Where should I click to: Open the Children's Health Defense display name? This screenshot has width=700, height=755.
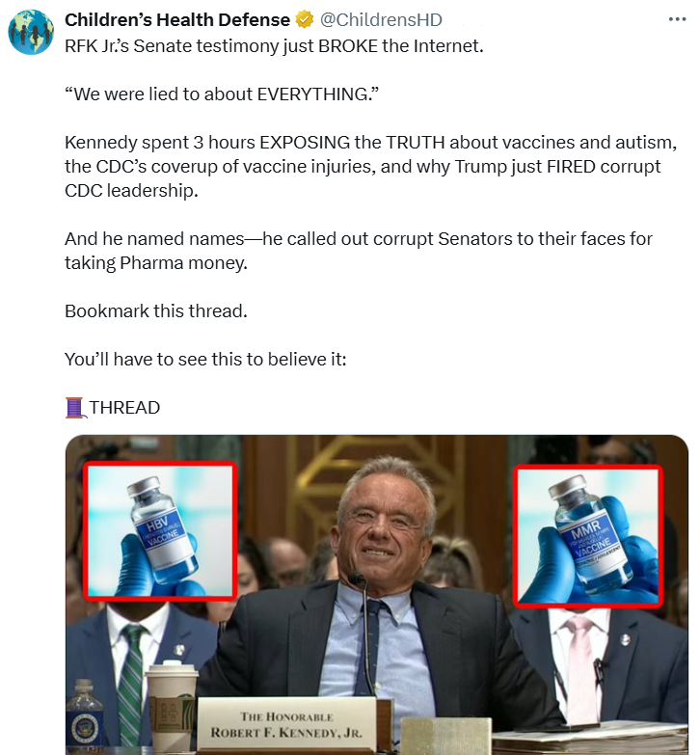(x=177, y=19)
